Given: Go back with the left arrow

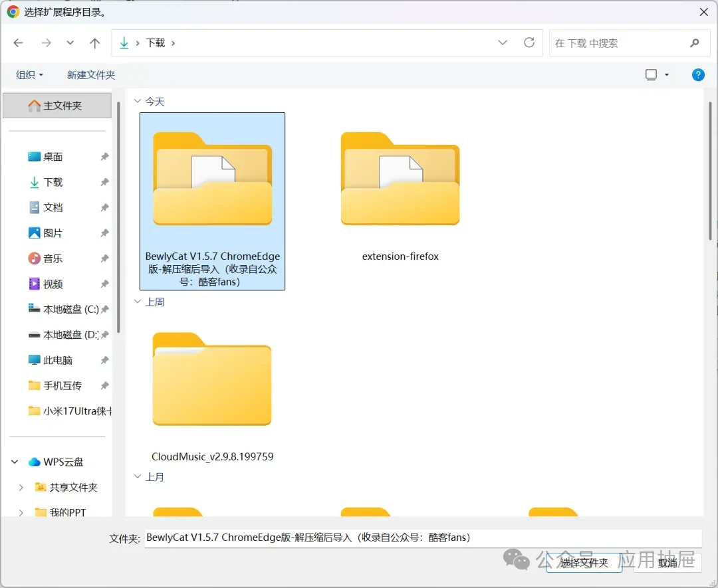Looking at the screenshot, I should tap(19, 43).
